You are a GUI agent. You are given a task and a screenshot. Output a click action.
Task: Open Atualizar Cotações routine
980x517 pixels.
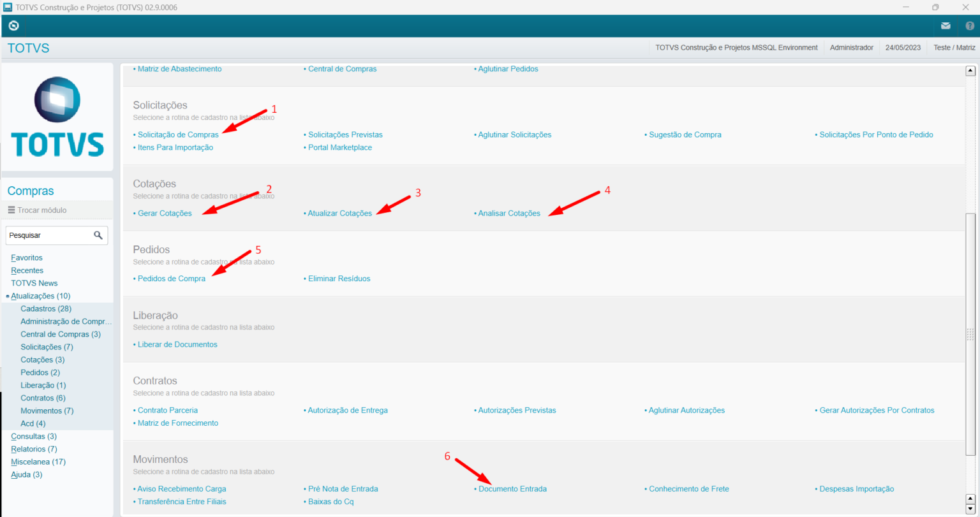point(340,214)
